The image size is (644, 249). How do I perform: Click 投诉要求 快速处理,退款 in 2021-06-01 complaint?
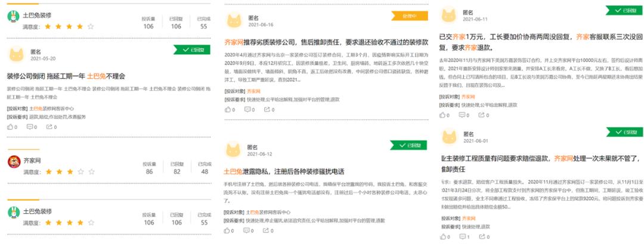tap(466, 227)
